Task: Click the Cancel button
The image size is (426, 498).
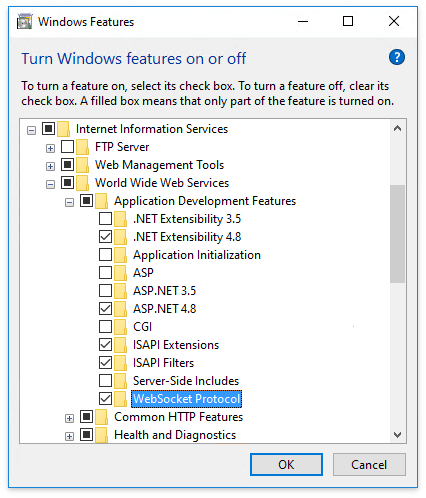Action: 369,464
